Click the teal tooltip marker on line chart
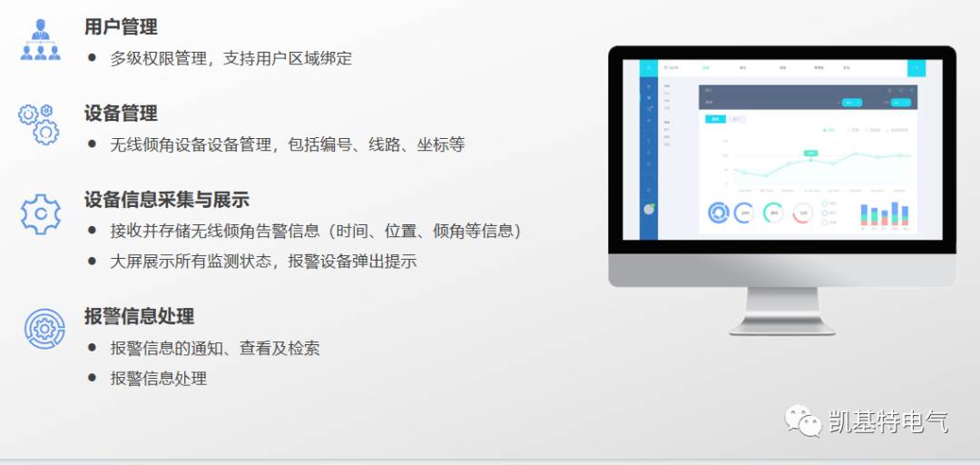 coord(810,153)
